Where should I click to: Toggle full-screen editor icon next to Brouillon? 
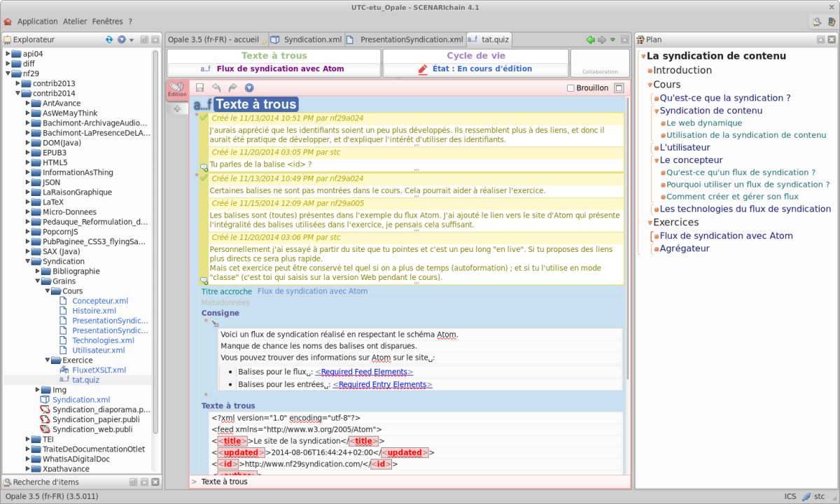click(619, 88)
